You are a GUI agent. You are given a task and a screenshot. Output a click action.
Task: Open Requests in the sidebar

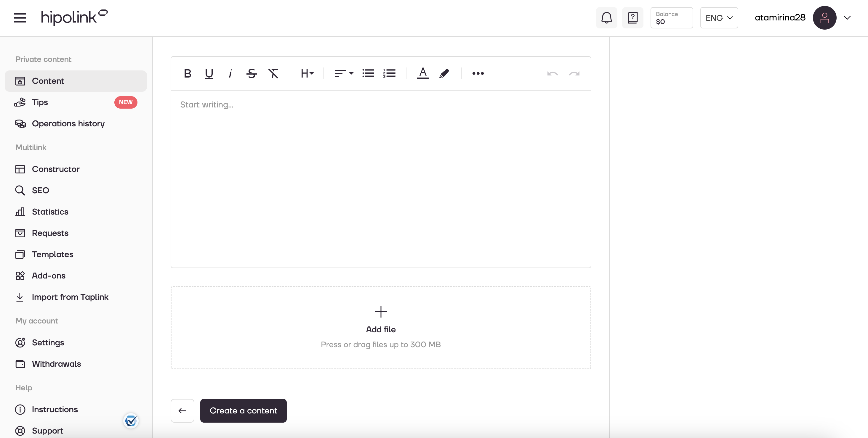pos(76,233)
